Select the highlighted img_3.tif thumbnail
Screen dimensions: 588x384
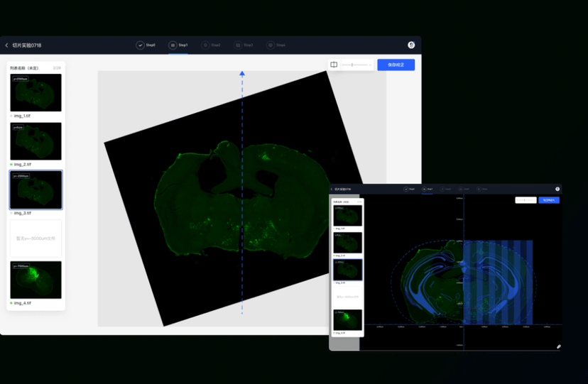[x=36, y=190]
